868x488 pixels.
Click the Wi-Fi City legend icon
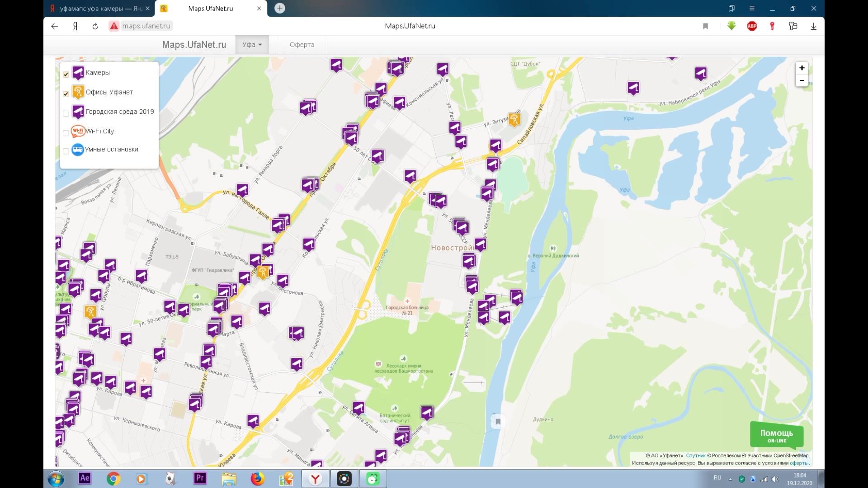coord(78,131)
